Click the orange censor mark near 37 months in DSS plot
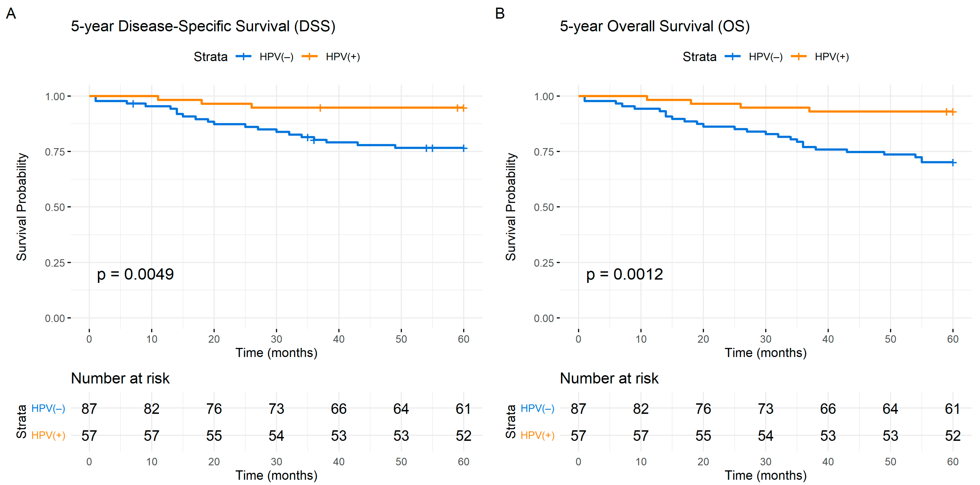Image resolution: width=980 pixels, height=485 pixels. 320,108
